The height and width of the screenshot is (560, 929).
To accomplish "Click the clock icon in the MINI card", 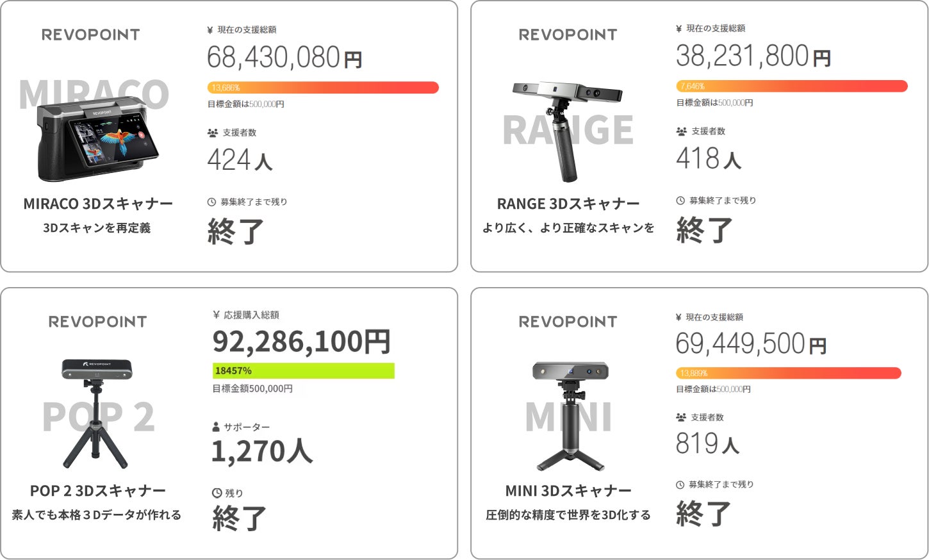I will tap(680, 484).
